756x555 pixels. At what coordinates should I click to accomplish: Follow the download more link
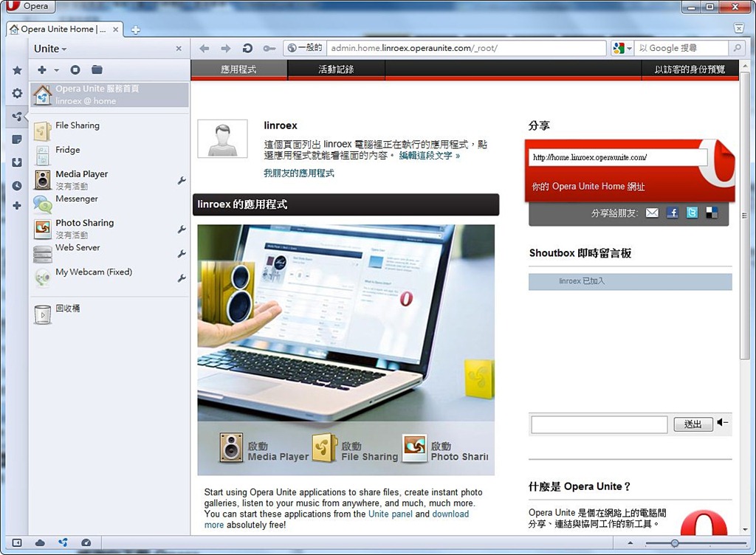click(450, 514)
